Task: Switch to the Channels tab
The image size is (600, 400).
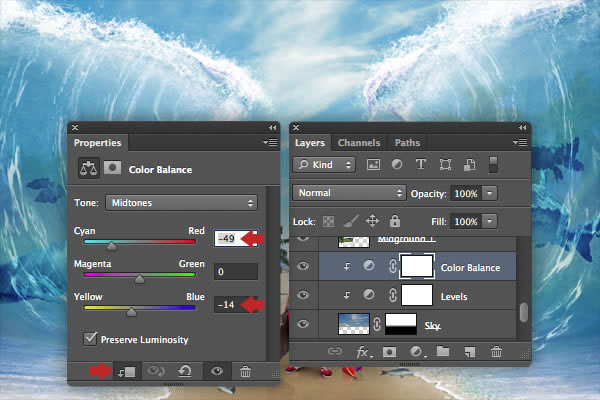Action: (359, 143)
